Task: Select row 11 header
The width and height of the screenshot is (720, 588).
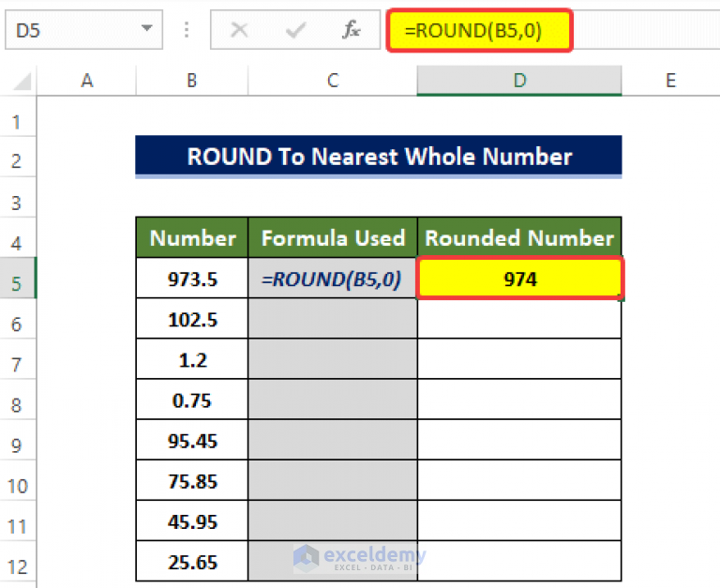Action: coord(18,520)
